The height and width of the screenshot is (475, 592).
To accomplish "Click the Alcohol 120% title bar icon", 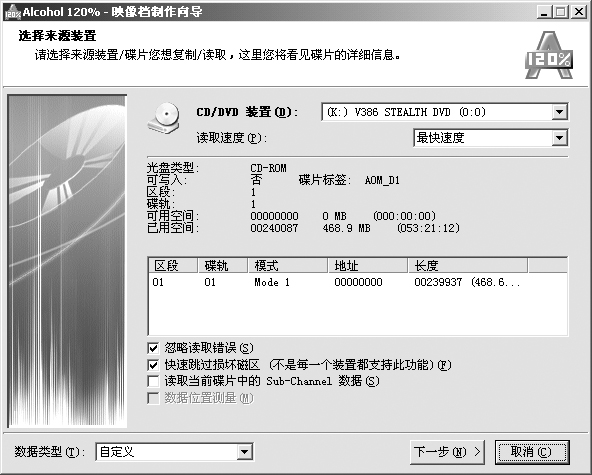I will click(12, 12).
